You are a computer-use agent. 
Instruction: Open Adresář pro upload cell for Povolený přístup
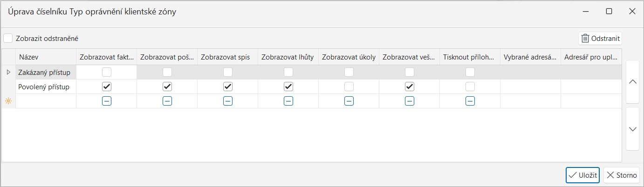[591, 87]
